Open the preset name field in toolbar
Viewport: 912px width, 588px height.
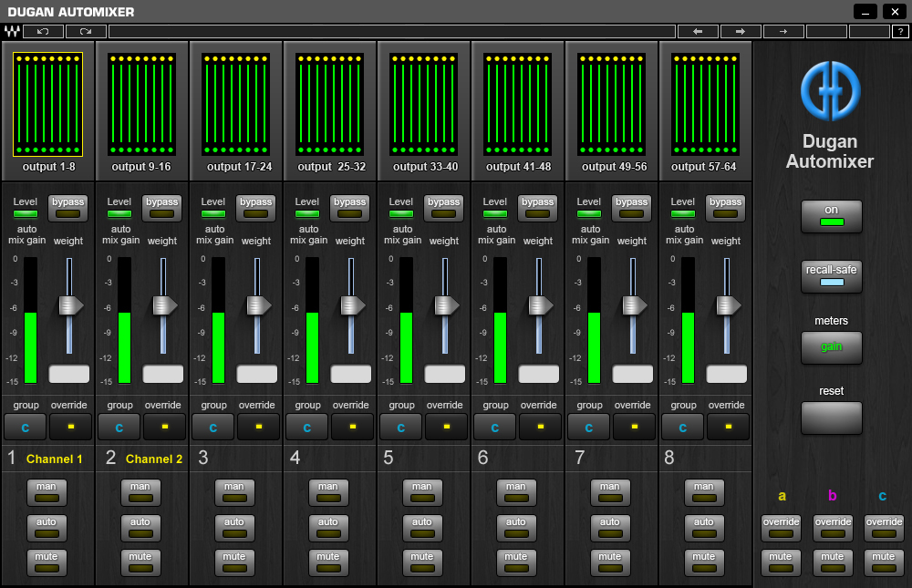(x=392, y=31)
